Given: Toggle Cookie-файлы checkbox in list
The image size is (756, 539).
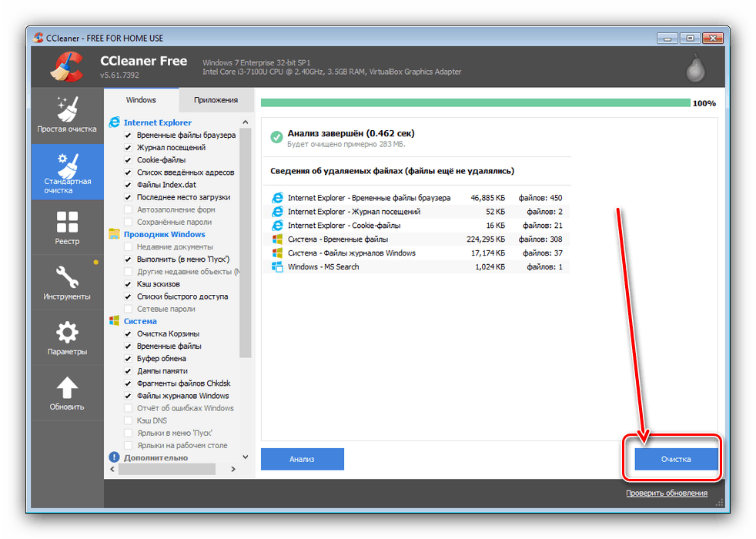Looking at the screenshot, I should click(x=129, y=160).
